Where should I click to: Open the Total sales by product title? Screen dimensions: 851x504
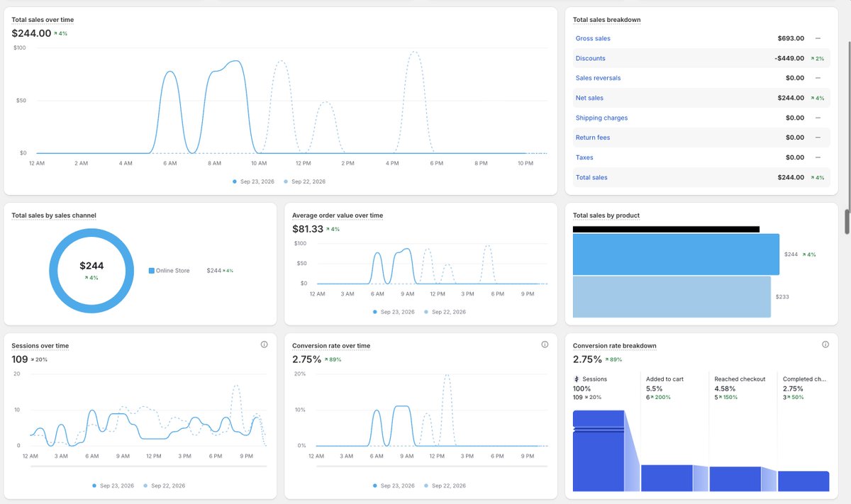(x=606, y=215)
